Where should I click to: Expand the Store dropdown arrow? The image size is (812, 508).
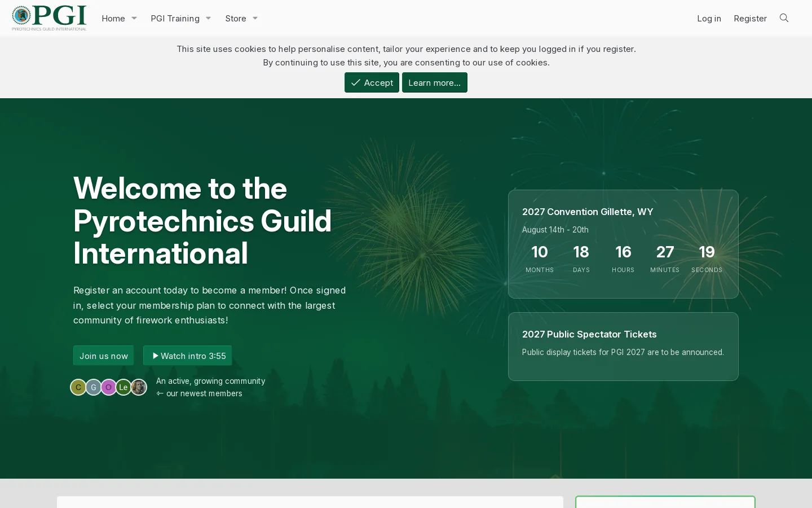point(255,18)
